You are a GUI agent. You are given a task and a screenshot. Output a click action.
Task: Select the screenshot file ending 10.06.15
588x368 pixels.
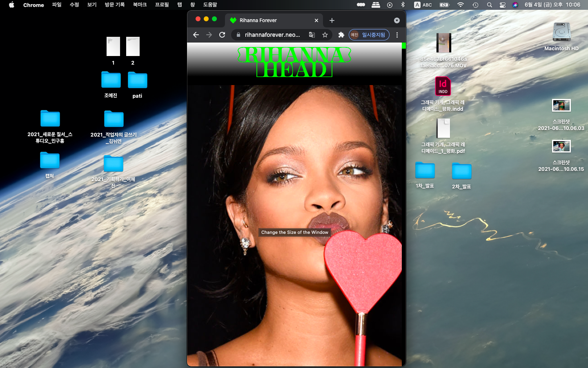pos(561,146)
